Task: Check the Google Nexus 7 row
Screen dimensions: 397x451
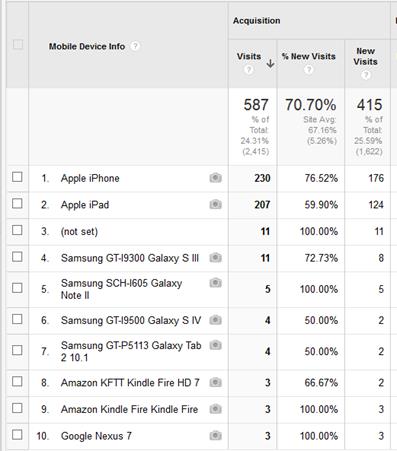Action: click(17, 435)
